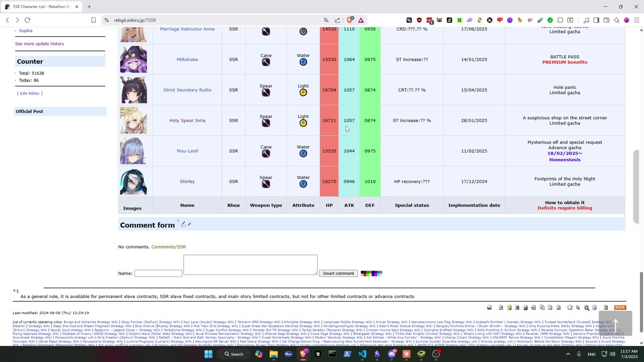Click the ENG language indicator in tray
Image resolution: width=644 pixels, height=362 pixels.
coord(592,354)
